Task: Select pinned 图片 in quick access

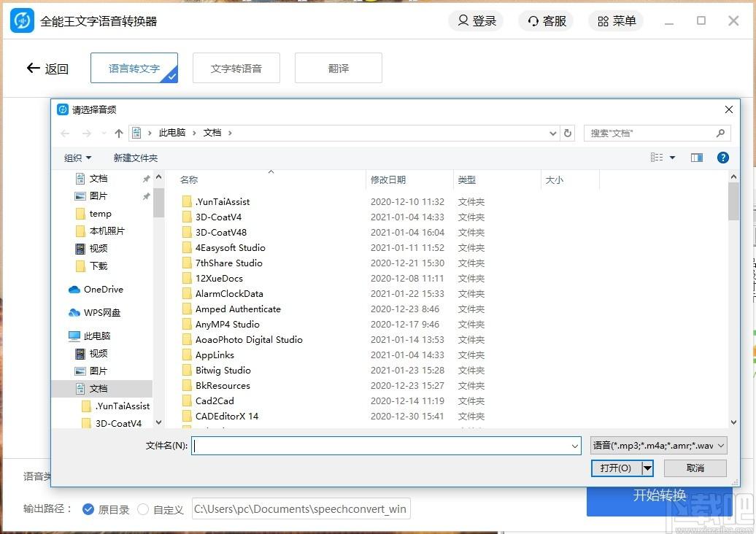Action: pos(99,196)
